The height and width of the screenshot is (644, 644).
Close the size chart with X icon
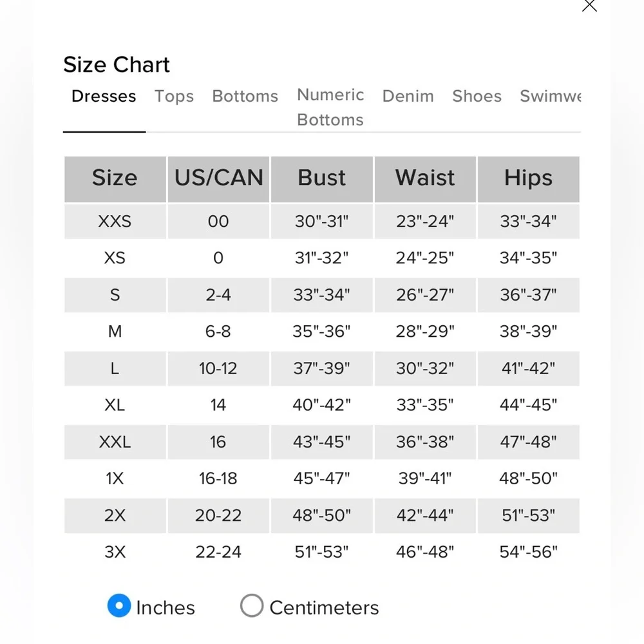589,5
